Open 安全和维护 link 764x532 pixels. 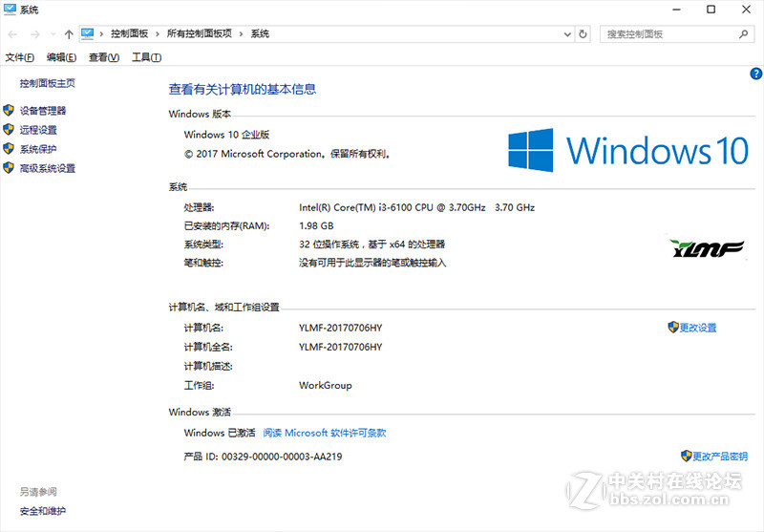[43, 511]
